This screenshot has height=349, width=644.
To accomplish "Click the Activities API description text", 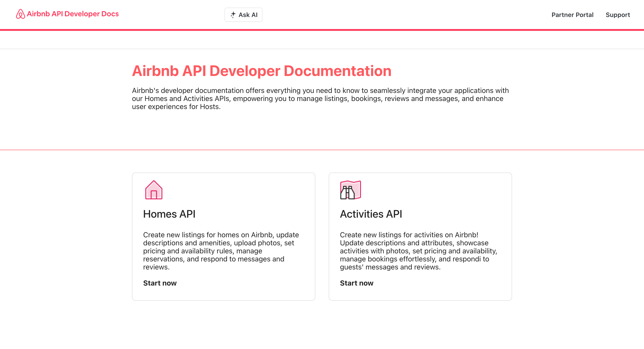I will (419, 251).
